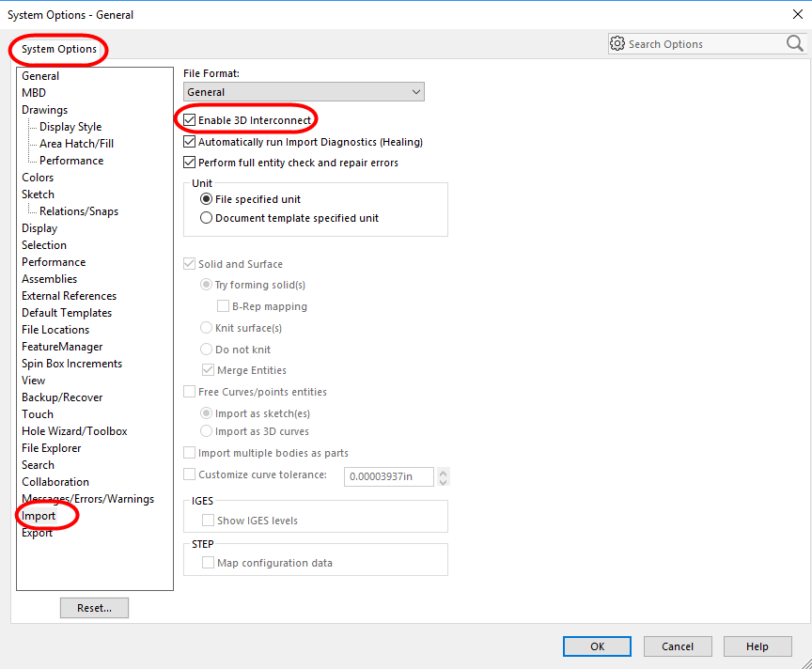Image resolution: width=812 pixels, height=669 pixels.
Task: Select Import in the options list
Action: click(x=39, y=516)
